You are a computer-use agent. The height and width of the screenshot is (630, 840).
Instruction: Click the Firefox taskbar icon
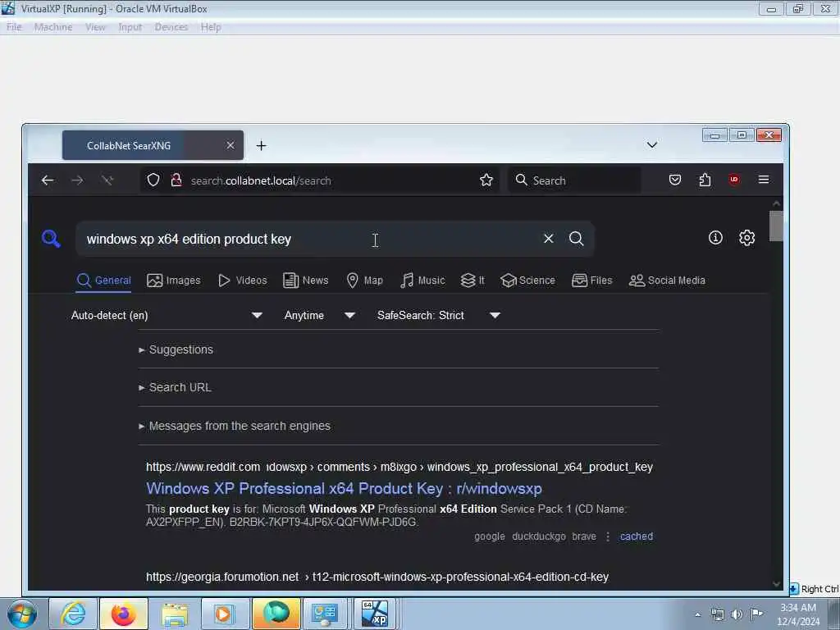(x=123, y=614)
